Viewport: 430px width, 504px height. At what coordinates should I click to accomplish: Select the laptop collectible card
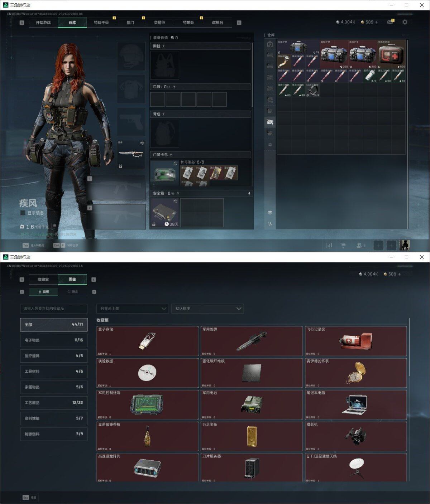(x=356, y=404)
